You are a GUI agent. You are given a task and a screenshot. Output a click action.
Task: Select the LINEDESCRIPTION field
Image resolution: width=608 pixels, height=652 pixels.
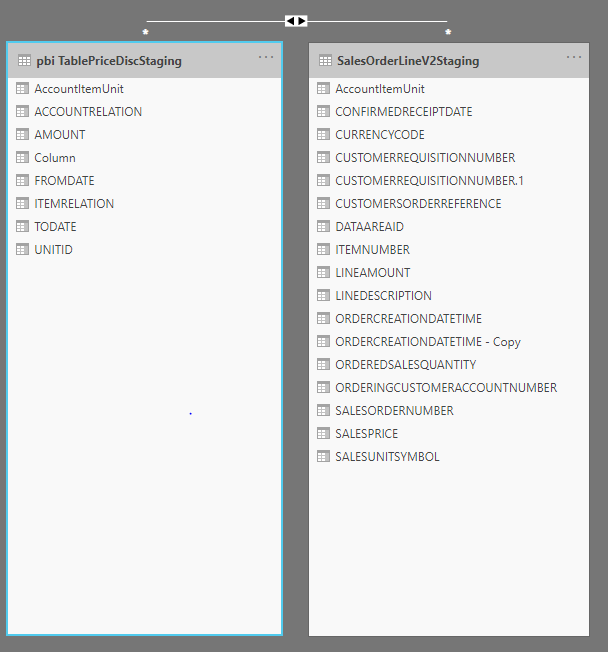pyautogui.click(x=383, y=296)
